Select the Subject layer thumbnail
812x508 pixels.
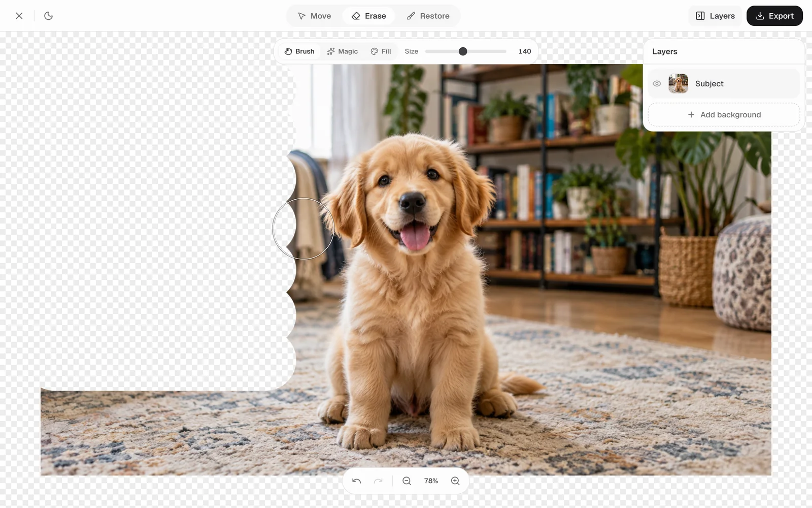[678, 84]
